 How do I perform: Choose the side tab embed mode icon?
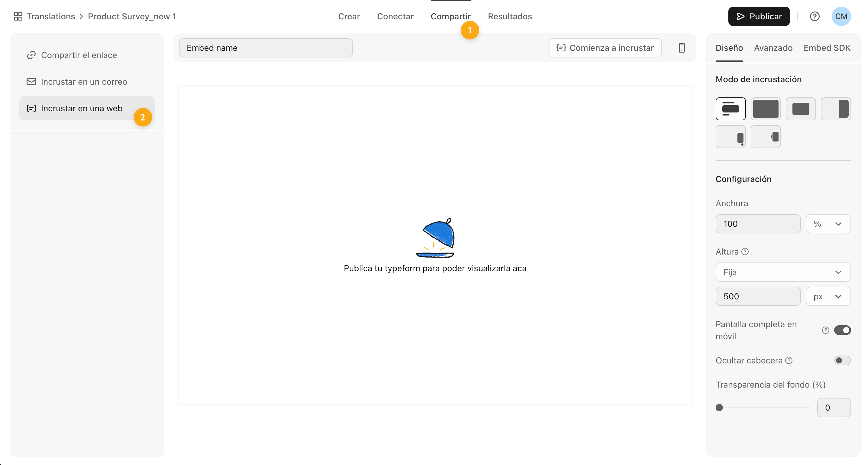766,137
